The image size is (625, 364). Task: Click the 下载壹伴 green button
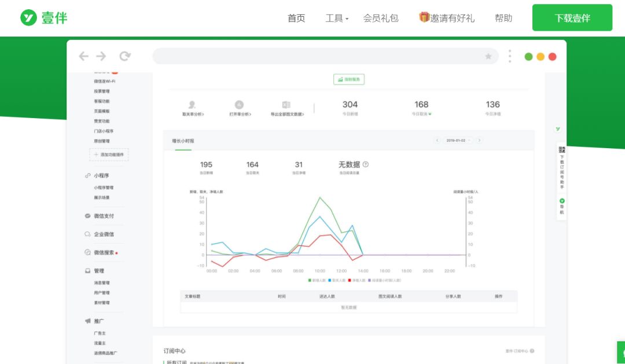(572, 17)
